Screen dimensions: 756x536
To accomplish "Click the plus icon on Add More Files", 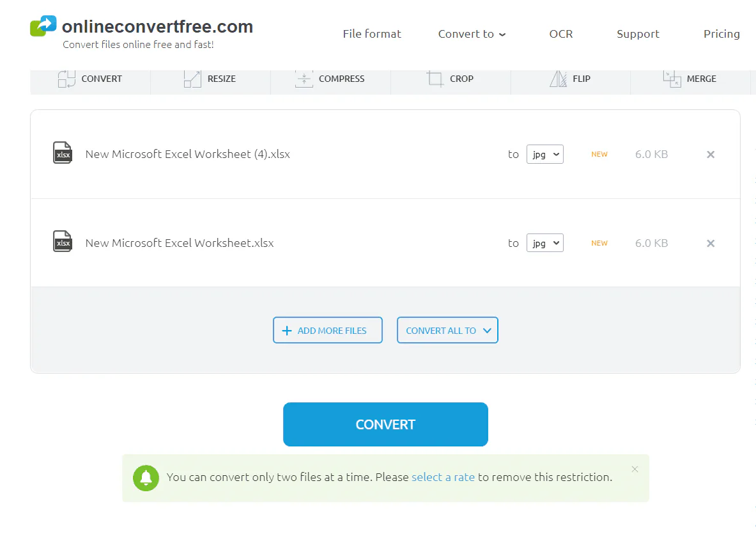I will tap(287, 331).
